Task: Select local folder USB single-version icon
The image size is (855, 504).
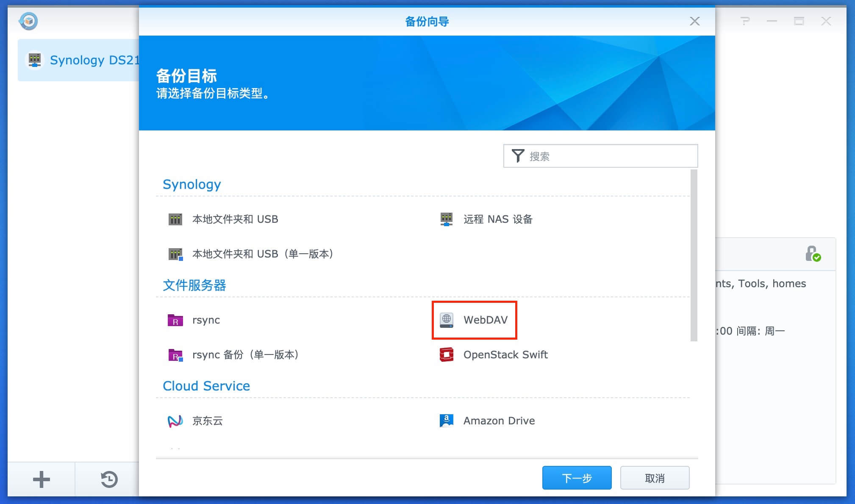Action: tap(175, 254)
